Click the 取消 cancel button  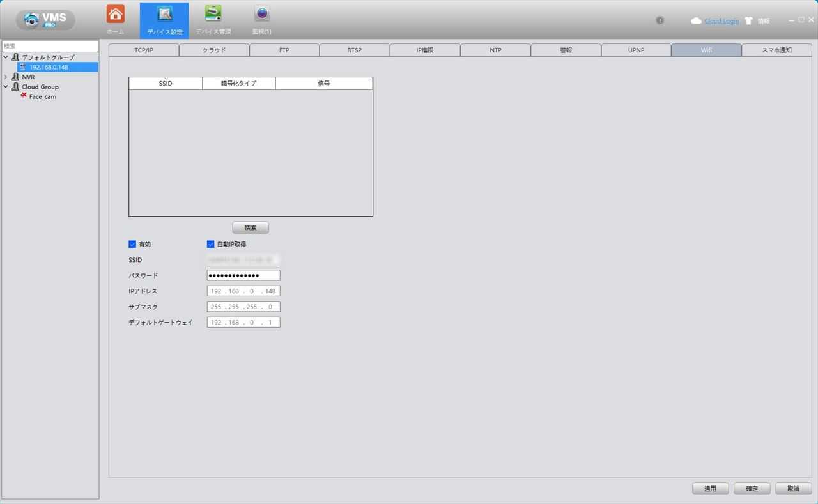pyautogui.click(x=793, y=489)
